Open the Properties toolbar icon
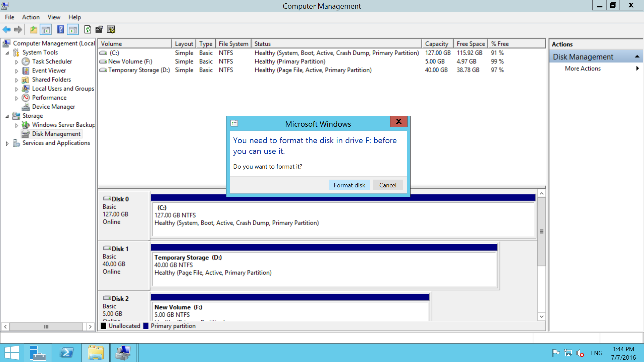 point(99,29)
